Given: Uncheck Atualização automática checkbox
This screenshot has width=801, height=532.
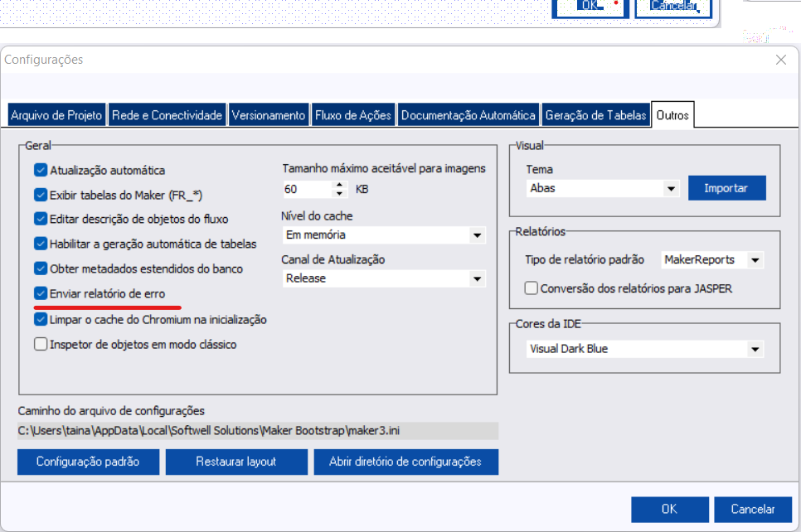Looking at the screenshot, I should click(x=41, y=171).
